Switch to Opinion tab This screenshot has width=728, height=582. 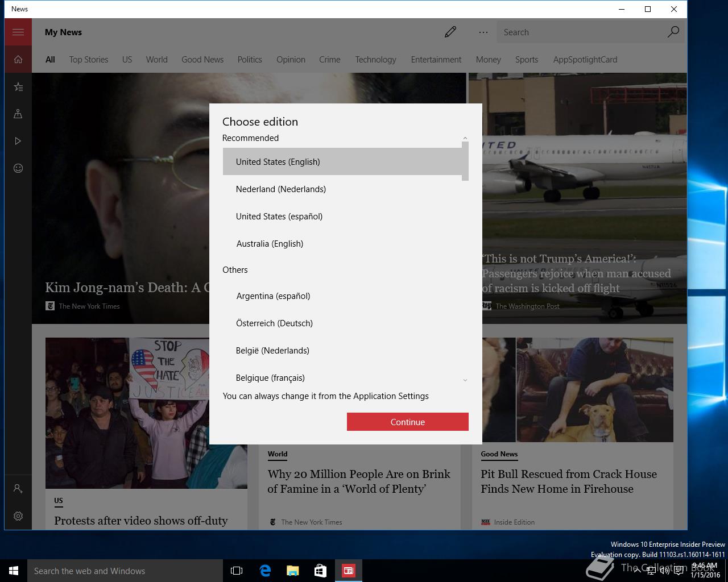[x=291, y=60]
